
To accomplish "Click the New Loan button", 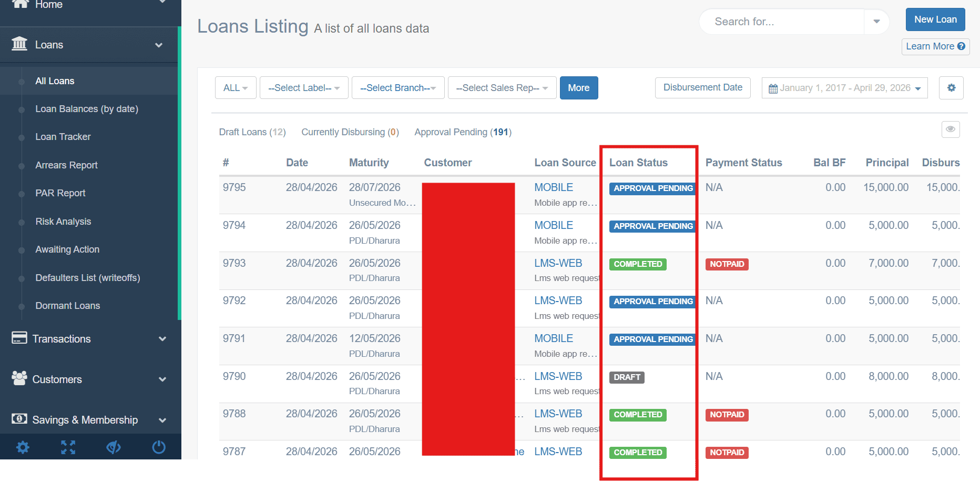I will 935,19.
